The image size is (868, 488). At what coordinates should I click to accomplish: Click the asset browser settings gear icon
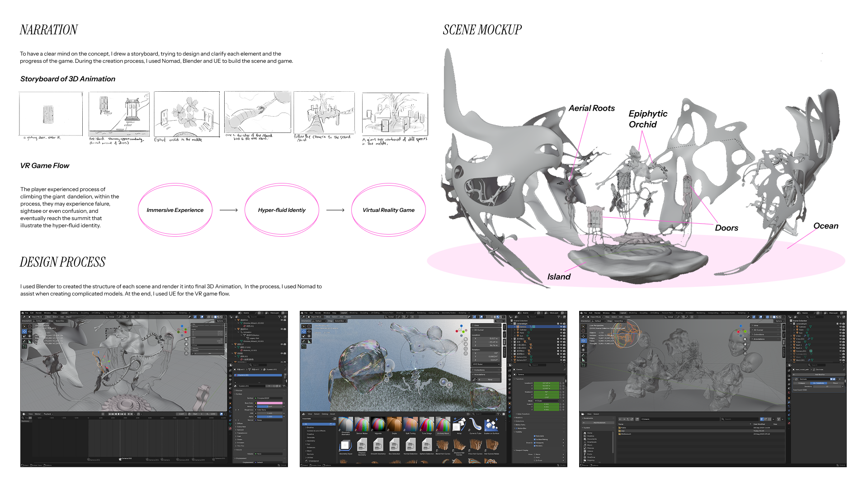click(x=504, y=414)
